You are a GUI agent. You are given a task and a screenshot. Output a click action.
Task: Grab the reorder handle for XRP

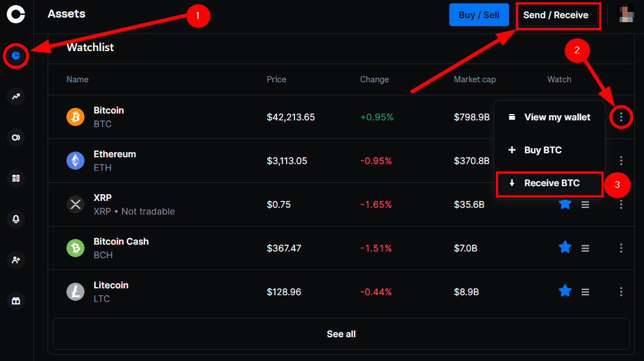[585, 204]
